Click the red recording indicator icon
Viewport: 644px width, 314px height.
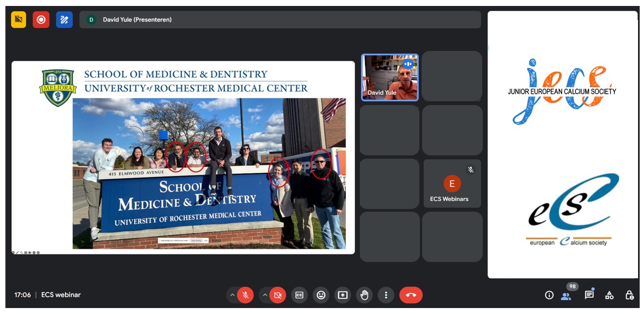coord(41,19)
